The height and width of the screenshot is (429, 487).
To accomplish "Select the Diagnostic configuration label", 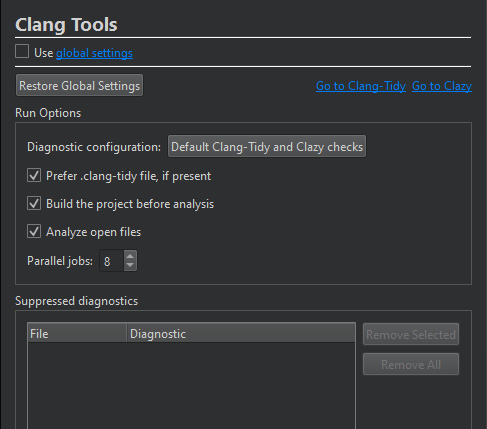I will 94,147.
